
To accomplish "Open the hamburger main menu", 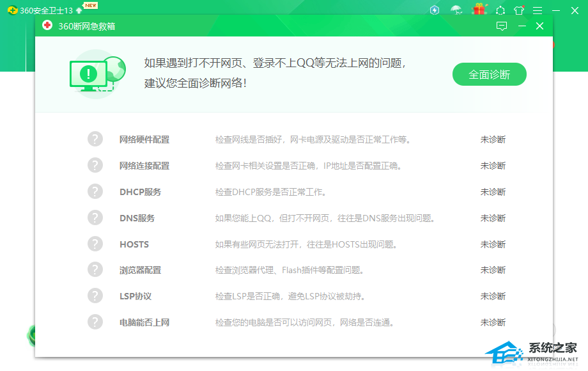I will pyautogui.click(x=538, y=10).
